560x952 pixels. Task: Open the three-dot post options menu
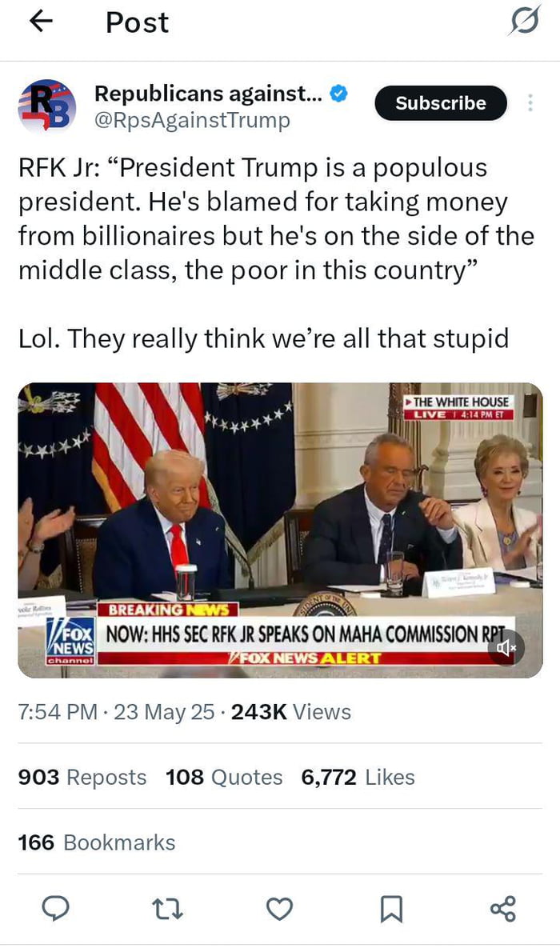click(530, 103)
